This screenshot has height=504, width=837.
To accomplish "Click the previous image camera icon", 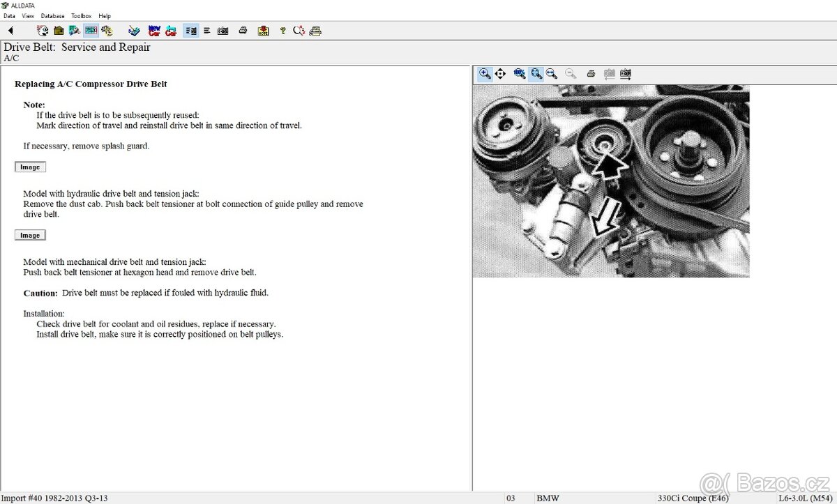I will click(x=608, y=73).
